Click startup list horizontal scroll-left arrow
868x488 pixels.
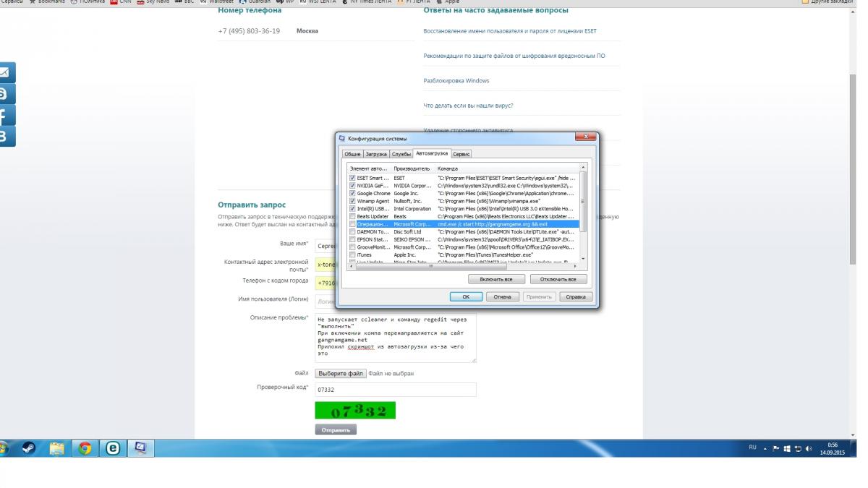click(x=352, y=266)
